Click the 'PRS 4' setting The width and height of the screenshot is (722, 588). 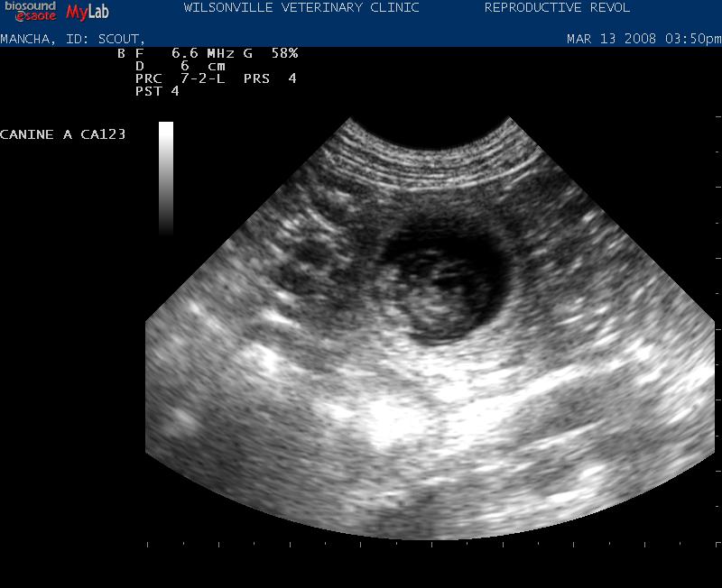270,78
